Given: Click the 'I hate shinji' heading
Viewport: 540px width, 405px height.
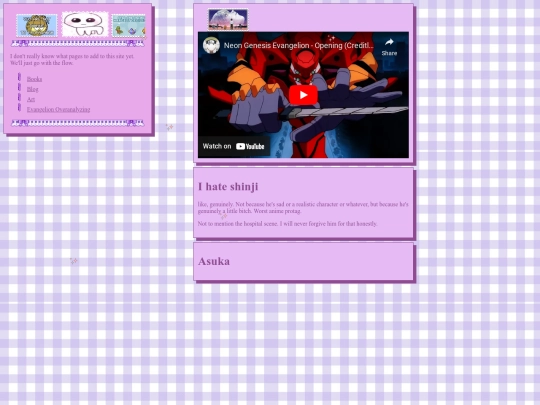Looking at the screenshot, I should coord(228,187).
